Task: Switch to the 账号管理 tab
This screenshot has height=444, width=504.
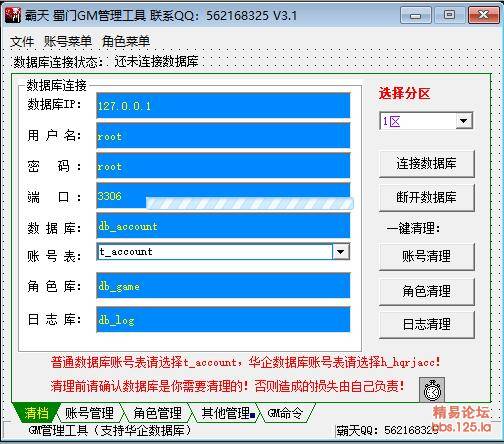Action: coord(89,413)
